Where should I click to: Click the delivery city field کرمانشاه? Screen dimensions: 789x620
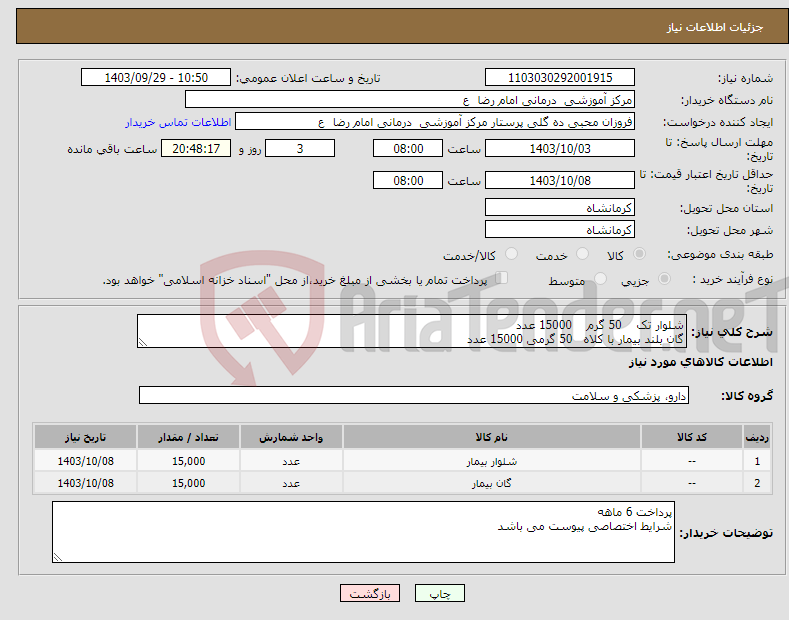[560, 229]
